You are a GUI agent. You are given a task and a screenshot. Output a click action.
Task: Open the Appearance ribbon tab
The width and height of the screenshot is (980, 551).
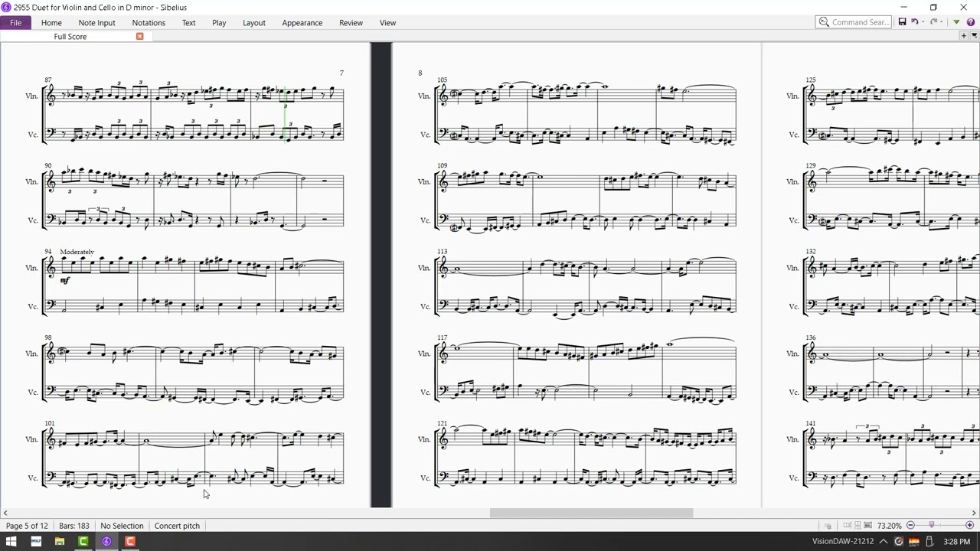coord(302,23)
